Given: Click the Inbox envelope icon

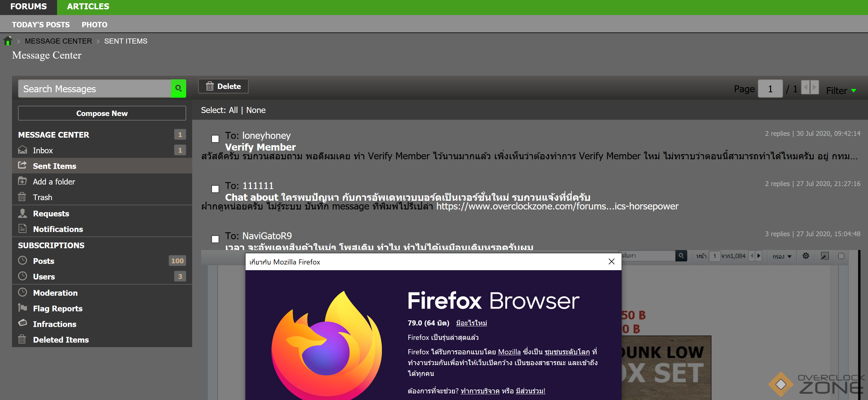Looking at the screenshot, I should tap(22, 150).
